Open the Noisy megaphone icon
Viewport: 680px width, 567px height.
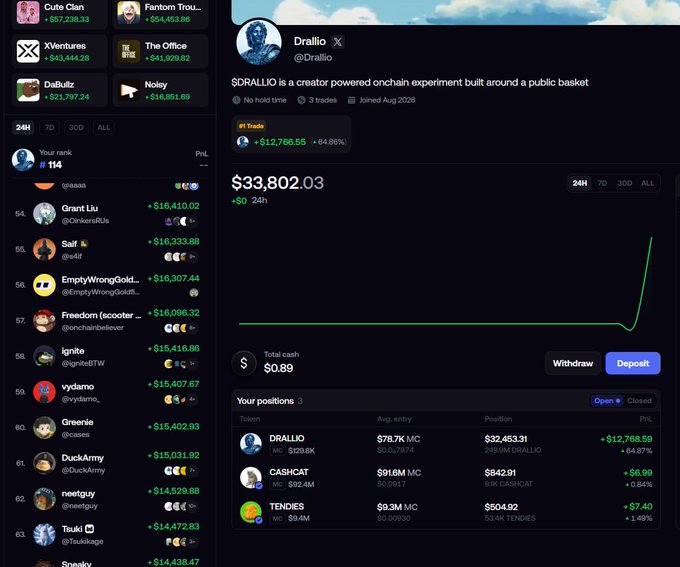click(129, 90)
